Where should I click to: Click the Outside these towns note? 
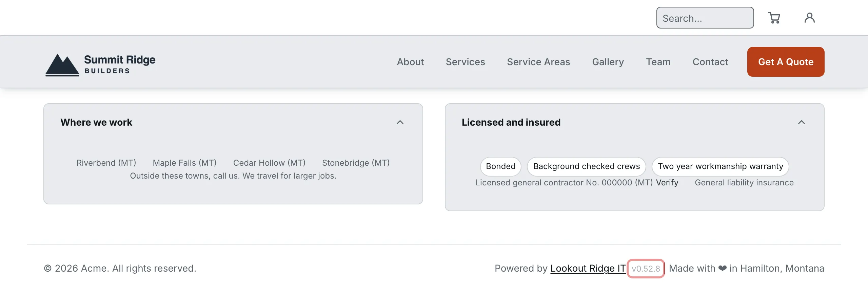click(x=233, y=176)
